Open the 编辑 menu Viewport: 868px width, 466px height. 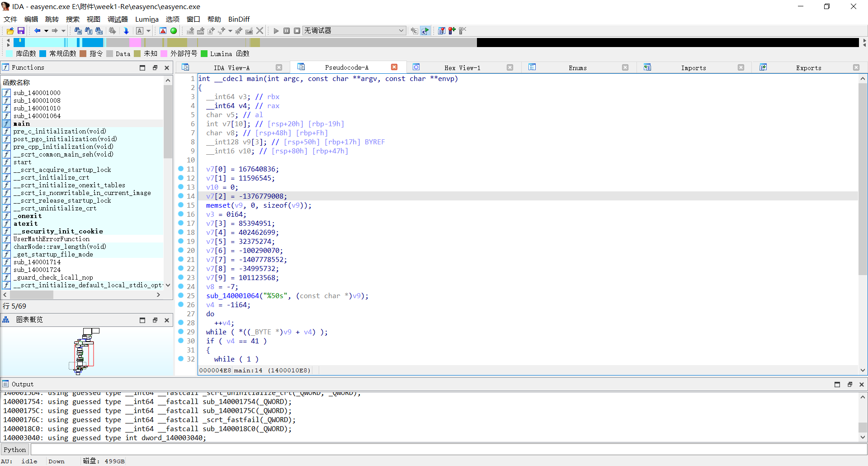pos(31,19)
